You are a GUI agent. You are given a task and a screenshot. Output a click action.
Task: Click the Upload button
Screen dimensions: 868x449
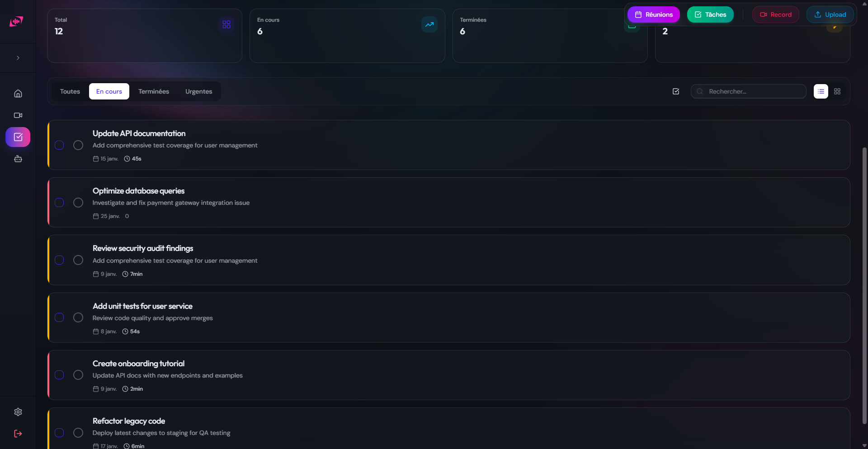tap(830, 14)
